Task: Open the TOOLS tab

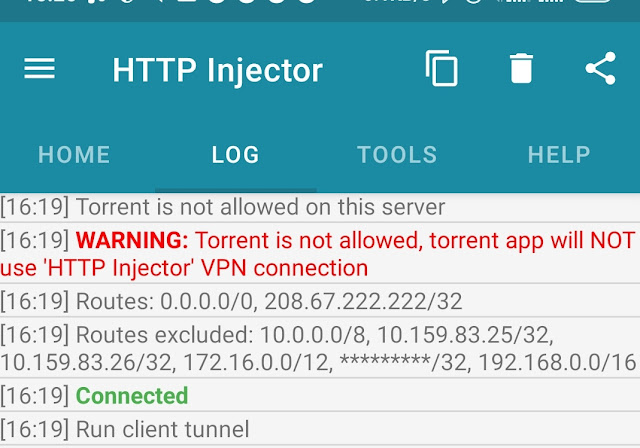Action: click(397, 155)
